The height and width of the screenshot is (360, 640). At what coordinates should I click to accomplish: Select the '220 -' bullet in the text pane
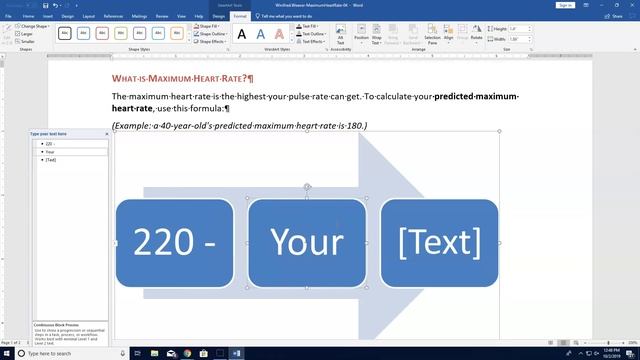70,144
